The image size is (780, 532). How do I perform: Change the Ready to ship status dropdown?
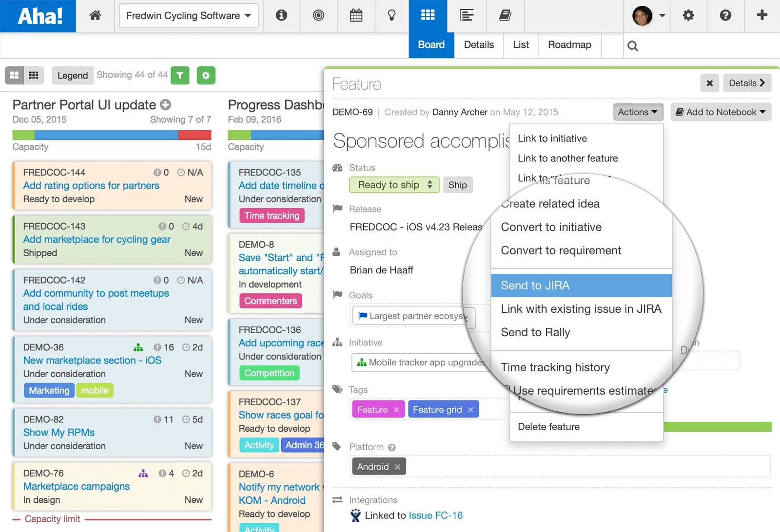pos(394,185)
